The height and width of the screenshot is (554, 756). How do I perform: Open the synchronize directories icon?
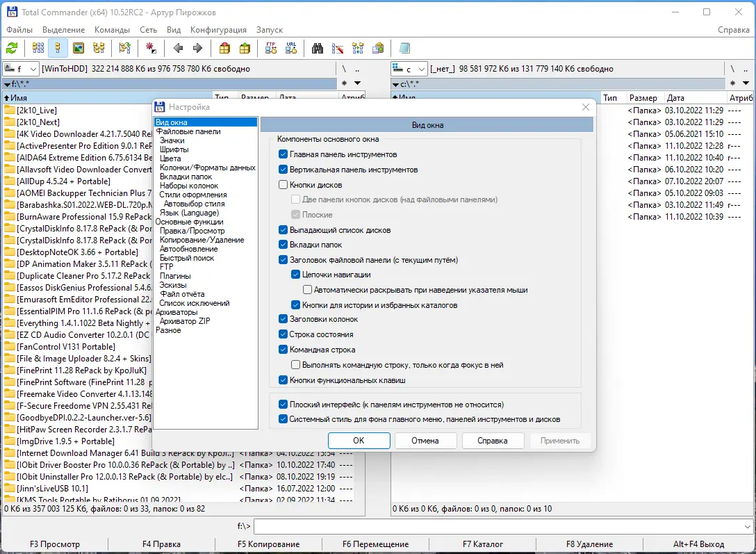click(358, 48)
